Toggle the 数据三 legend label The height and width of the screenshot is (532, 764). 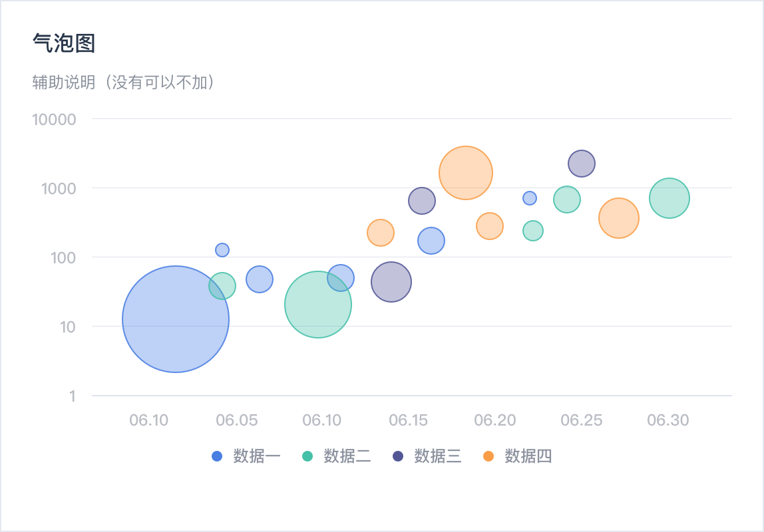coord(438,456)
